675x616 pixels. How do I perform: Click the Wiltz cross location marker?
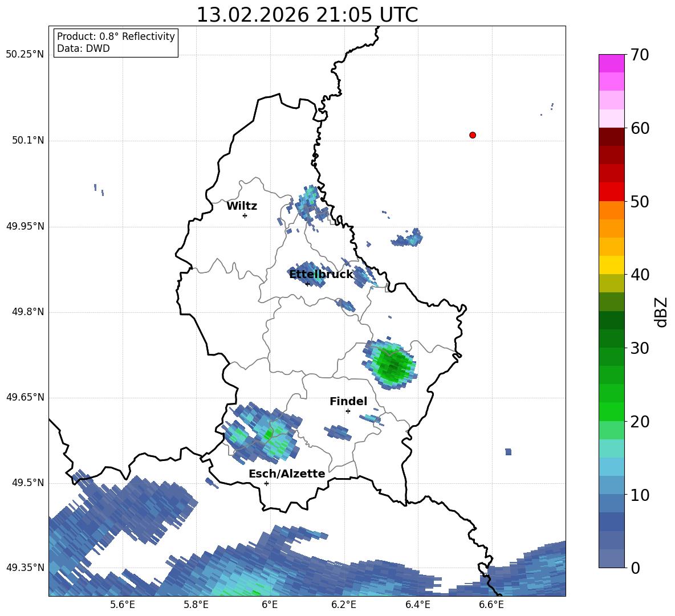[245, 215]
